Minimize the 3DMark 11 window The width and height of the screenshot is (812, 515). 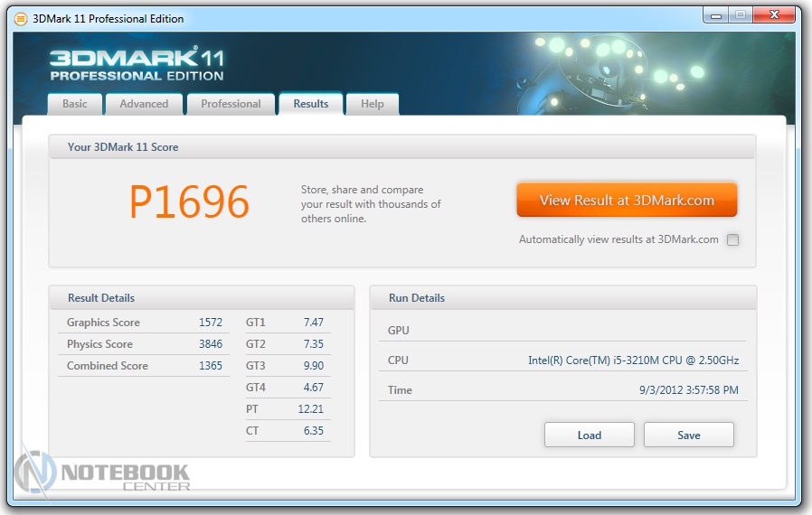pyautogui.click(x=715, y=15)
